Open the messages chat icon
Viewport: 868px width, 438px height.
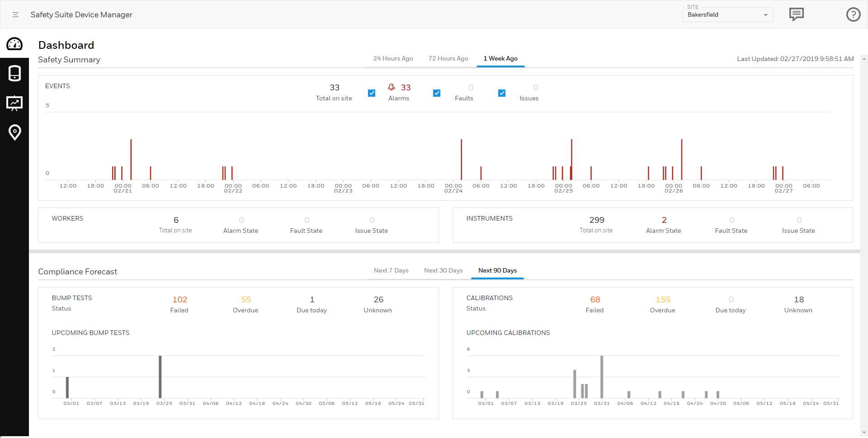coord(796,14)
